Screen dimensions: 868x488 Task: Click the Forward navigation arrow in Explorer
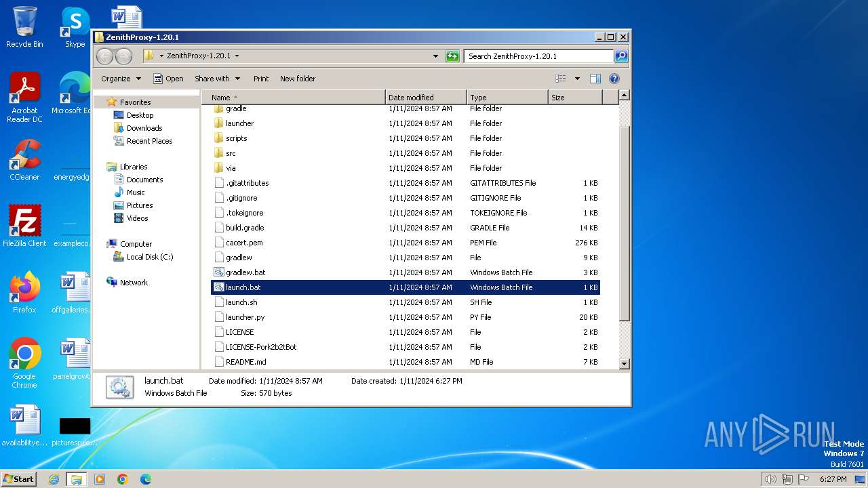click(123, 56)
